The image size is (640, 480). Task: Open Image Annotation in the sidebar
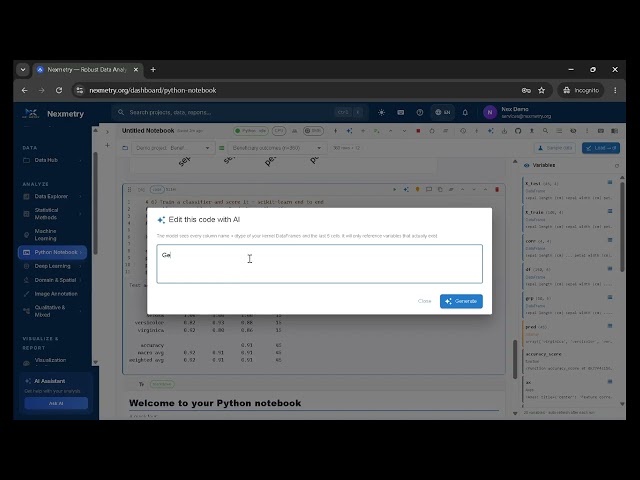(52, 294)
